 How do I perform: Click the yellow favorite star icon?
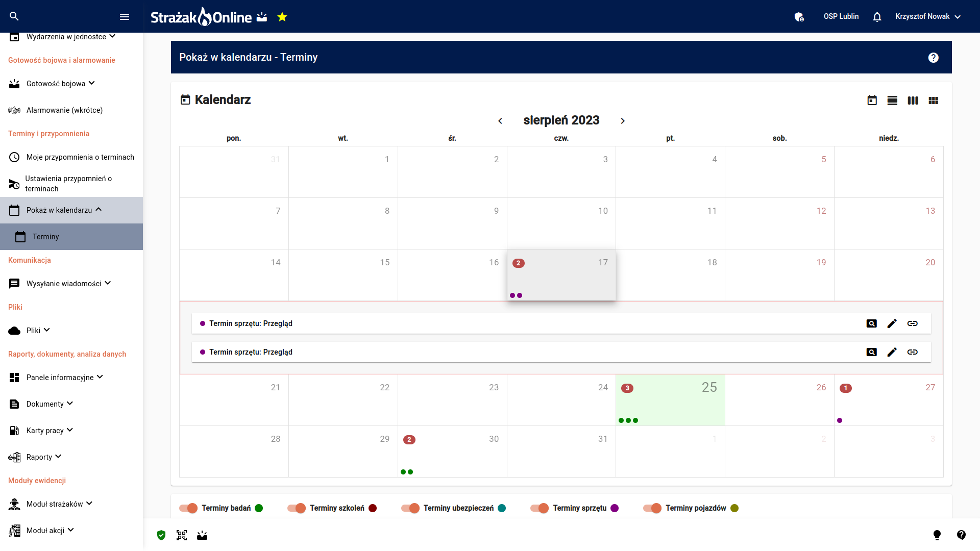(282, 17)
